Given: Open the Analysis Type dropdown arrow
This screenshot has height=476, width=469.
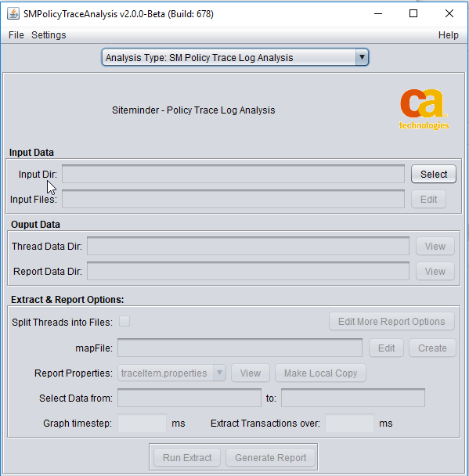Looking at the screenshot, I should click(362, 57).
